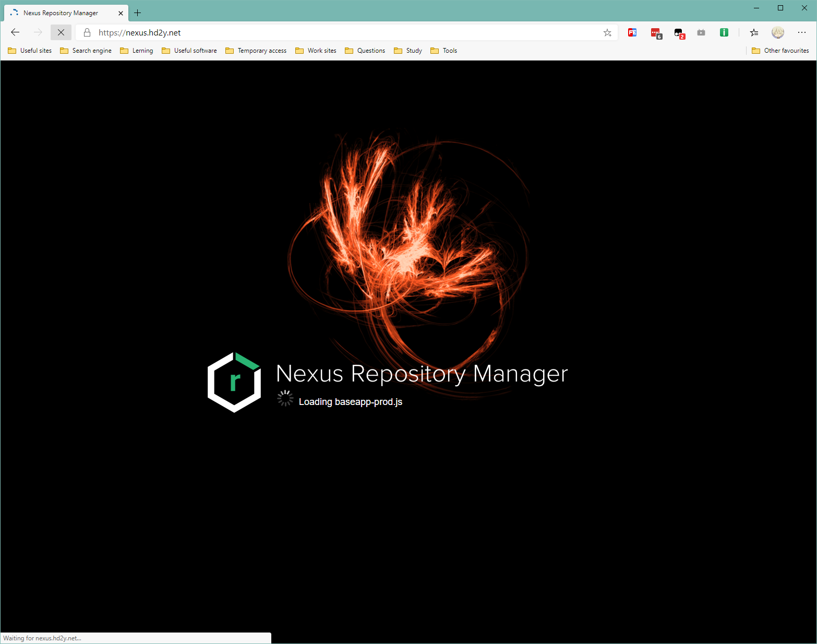Open the black extension with badge 2
Image resolution: width=817 pixels, height=644 pixels.
[x=679, y=33]
